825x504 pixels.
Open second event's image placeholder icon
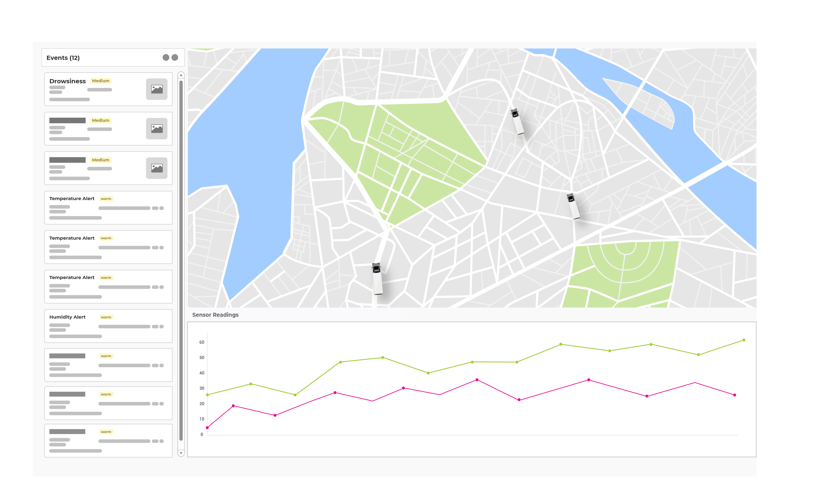pos(156,129)
